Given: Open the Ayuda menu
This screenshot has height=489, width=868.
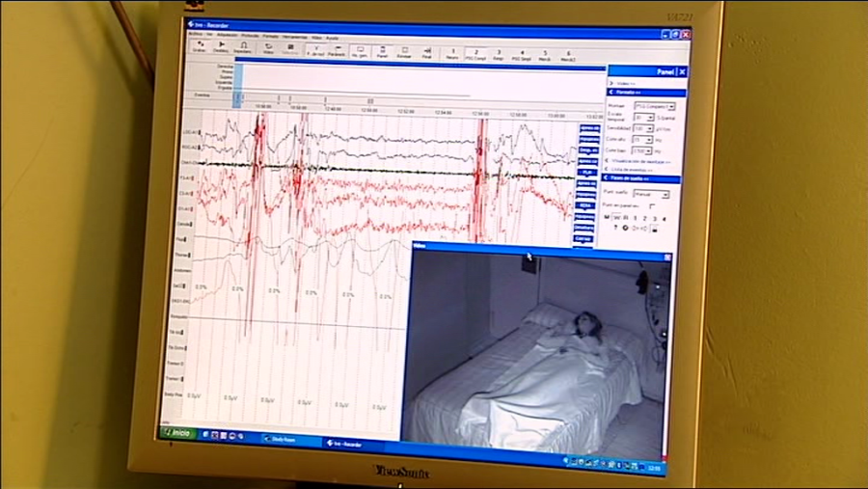Looking at the screenshot, I should pyautogui.click(x=333, y=38).
